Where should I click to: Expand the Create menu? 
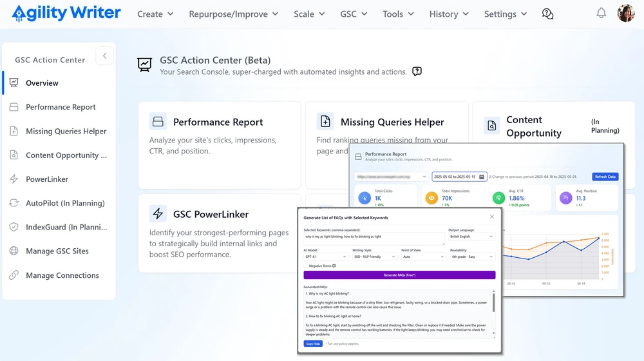click(x=155, y=14)
